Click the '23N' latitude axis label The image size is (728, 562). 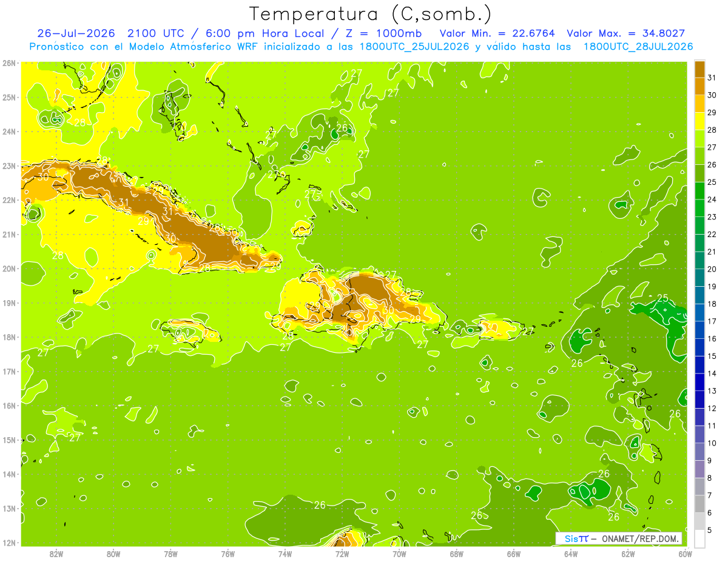pos(9,166)
